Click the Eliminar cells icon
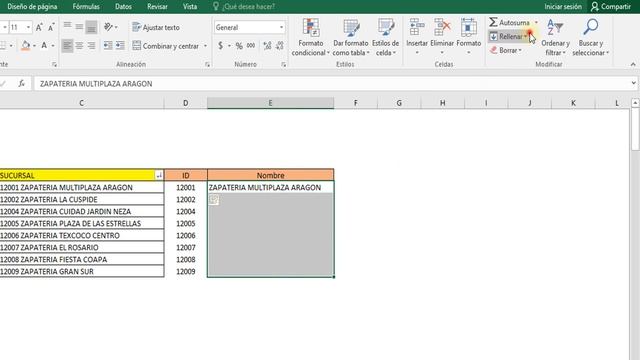The height and width of the screenshot is (360, 640). point(442,27)
